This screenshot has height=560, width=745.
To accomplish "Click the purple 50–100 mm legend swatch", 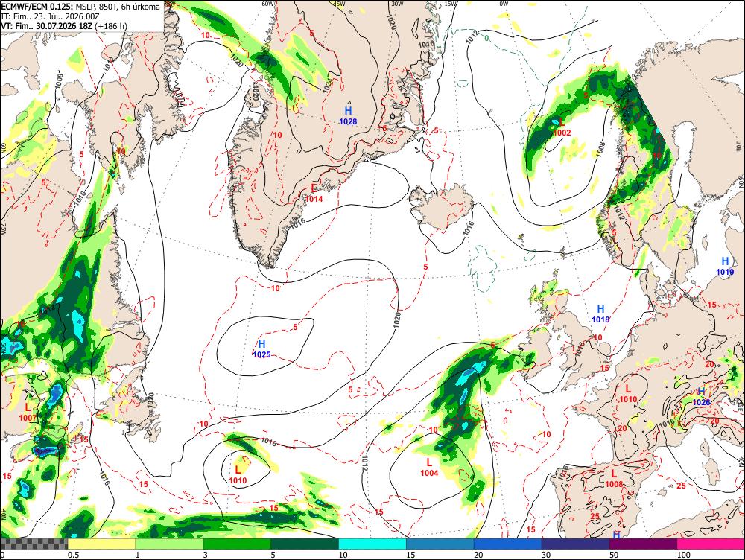I will tap(644, 544).
